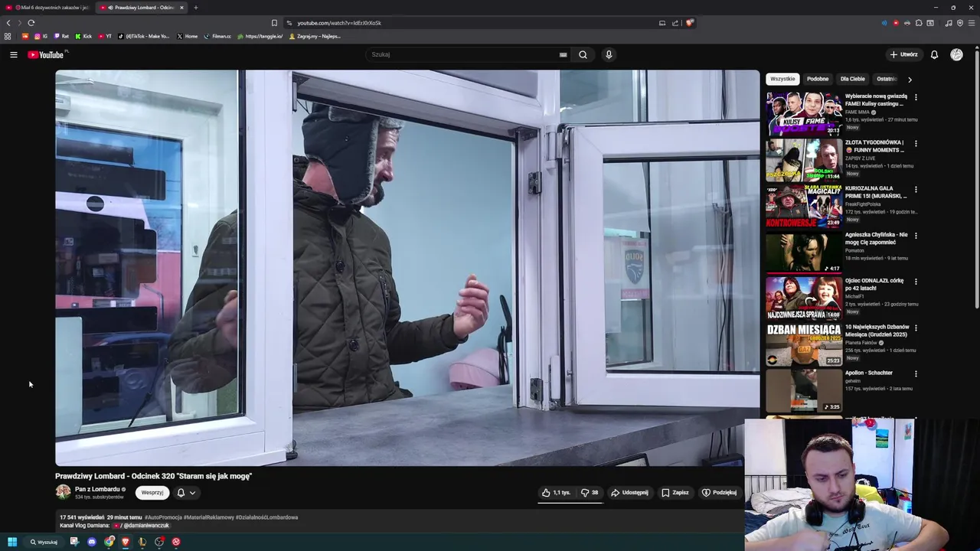Image resolution: width=980 pixels, height=551 pixels.
Task: Click the main video player frame
Action: coord(407,268)
